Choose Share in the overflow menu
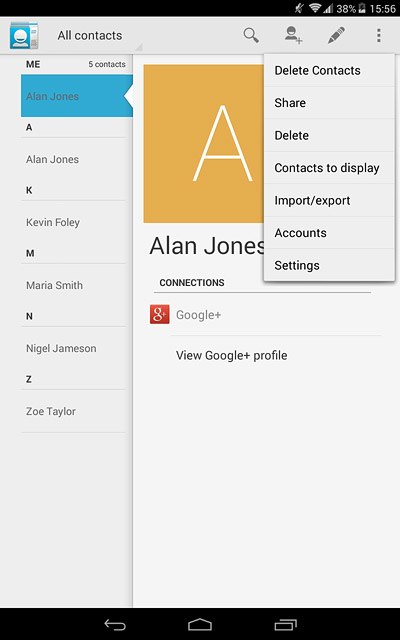The height and width of the screenshot is (640, 400). click(329, 103)
